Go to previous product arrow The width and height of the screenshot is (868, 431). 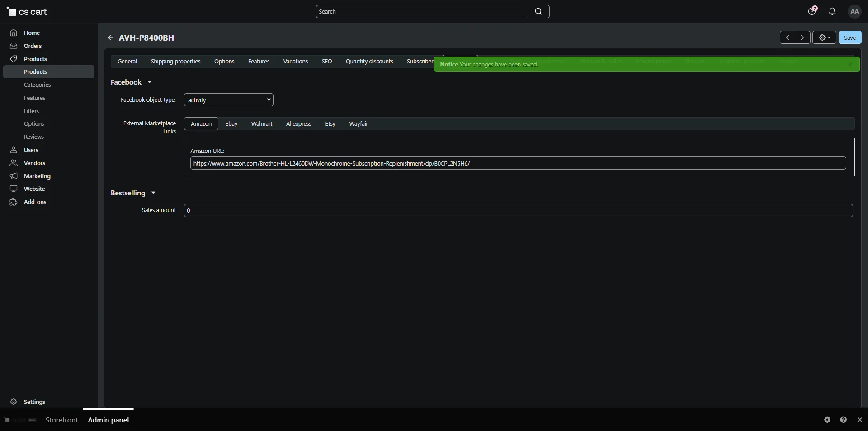click(x=787, y=38)
